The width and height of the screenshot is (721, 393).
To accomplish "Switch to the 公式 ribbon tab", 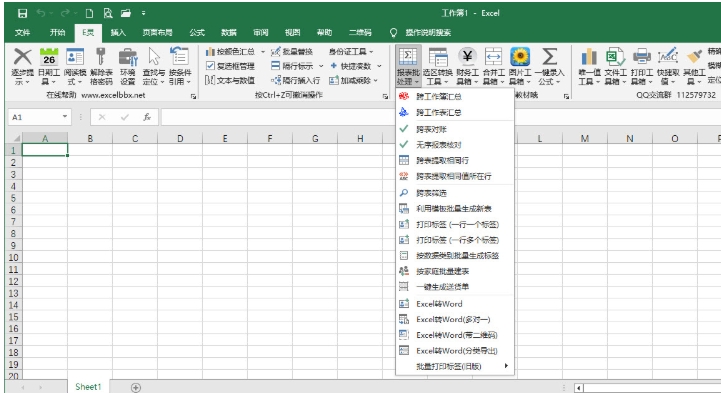I will (197, 32).
